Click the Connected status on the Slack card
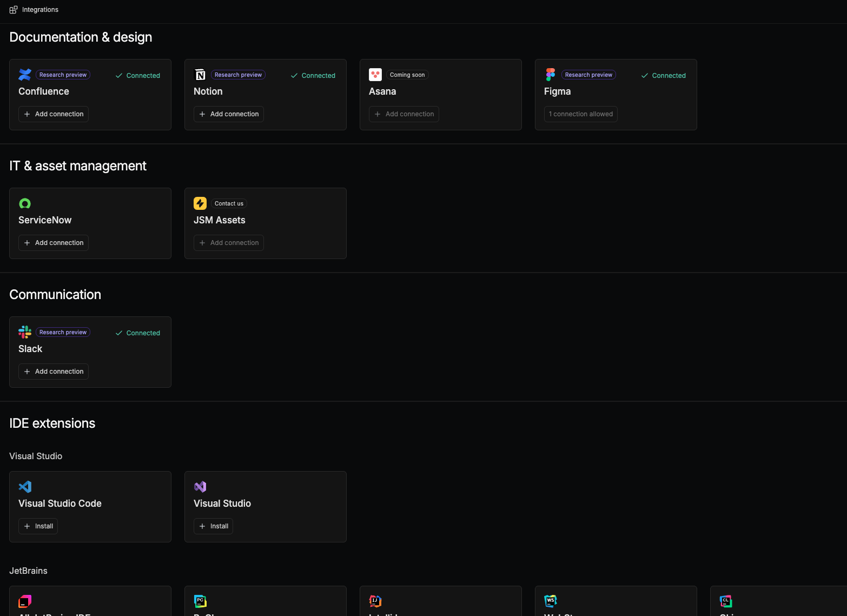The height and width of the screenshot is (616, 847). (x=138, y=333)
